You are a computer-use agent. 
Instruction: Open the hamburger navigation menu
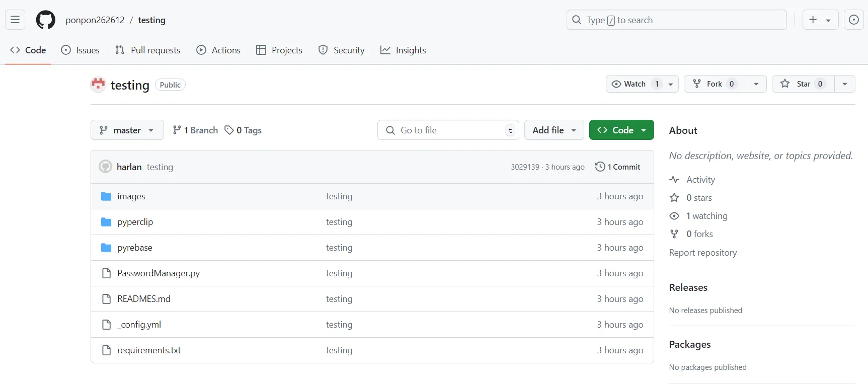tap(15, 20)
